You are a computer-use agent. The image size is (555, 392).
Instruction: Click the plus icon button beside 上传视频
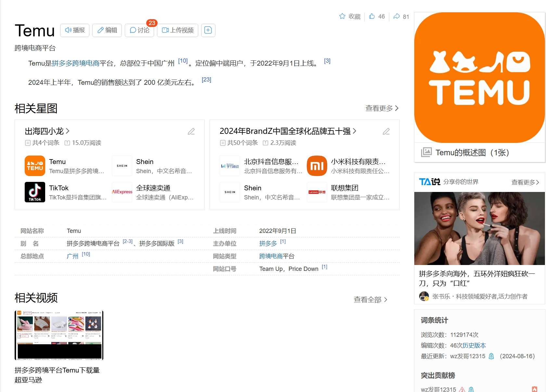208,30
